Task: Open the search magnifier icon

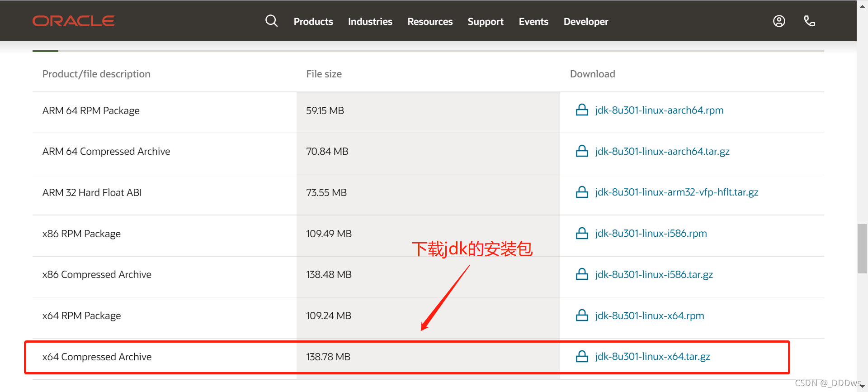Action: (x=271, y=21)
